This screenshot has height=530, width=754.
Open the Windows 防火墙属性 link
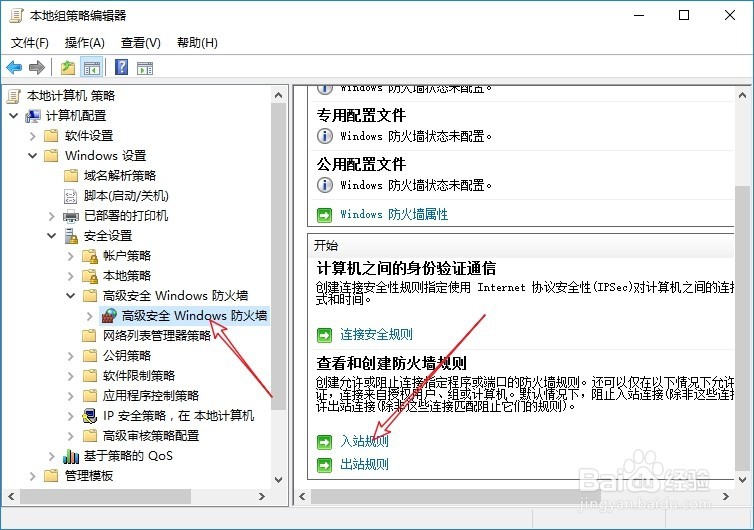(394, 214)
